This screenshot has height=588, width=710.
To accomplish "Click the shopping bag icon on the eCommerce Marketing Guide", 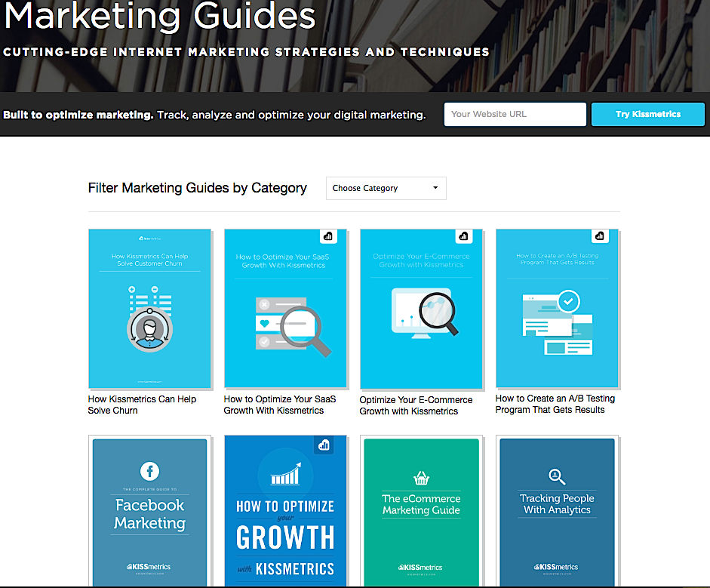I will [421, 478].
